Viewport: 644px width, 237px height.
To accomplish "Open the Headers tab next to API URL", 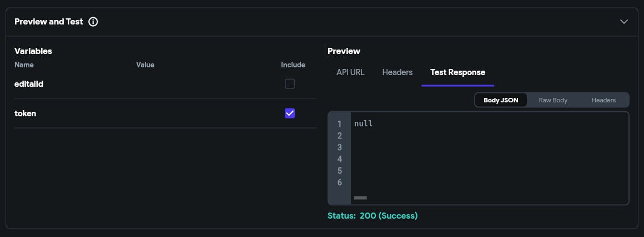I will click(398, 72).
